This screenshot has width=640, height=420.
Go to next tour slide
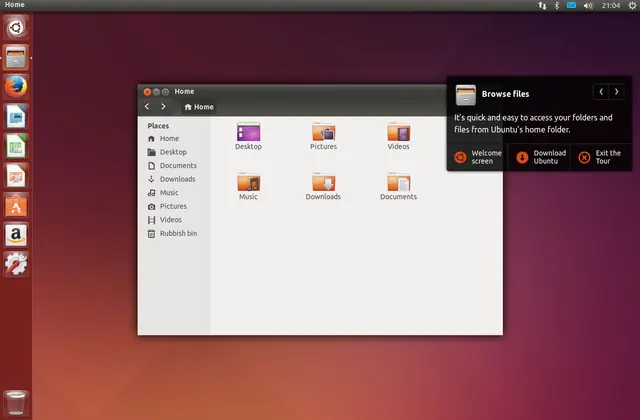click(617, 92)
